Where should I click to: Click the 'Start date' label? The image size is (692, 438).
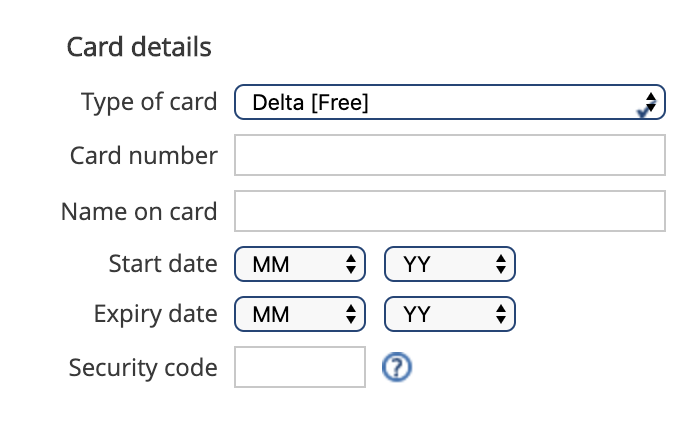(x=163, y=264)
